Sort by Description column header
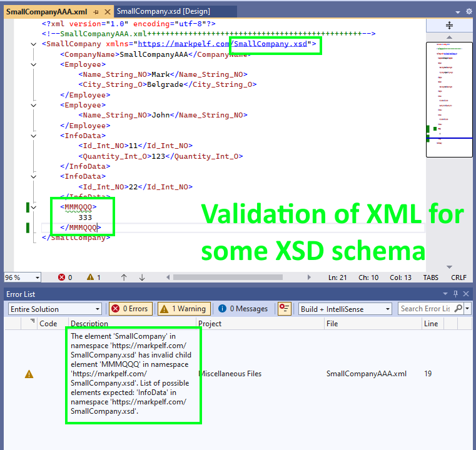476x450 pixels. click(89, 324)
